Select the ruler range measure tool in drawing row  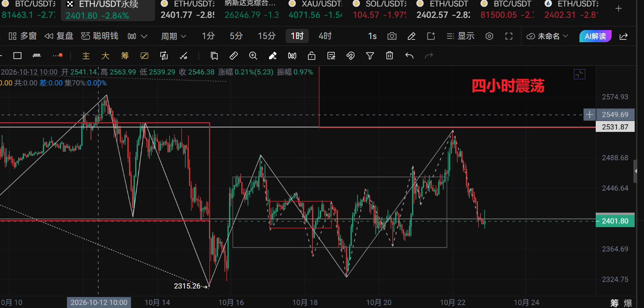[x=37, y=56]
